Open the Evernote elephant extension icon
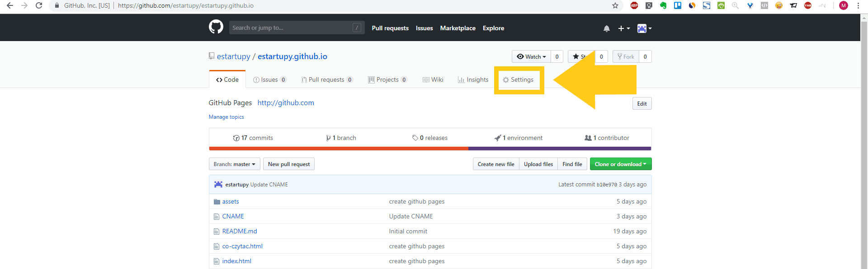 click(x=663, y=5)
